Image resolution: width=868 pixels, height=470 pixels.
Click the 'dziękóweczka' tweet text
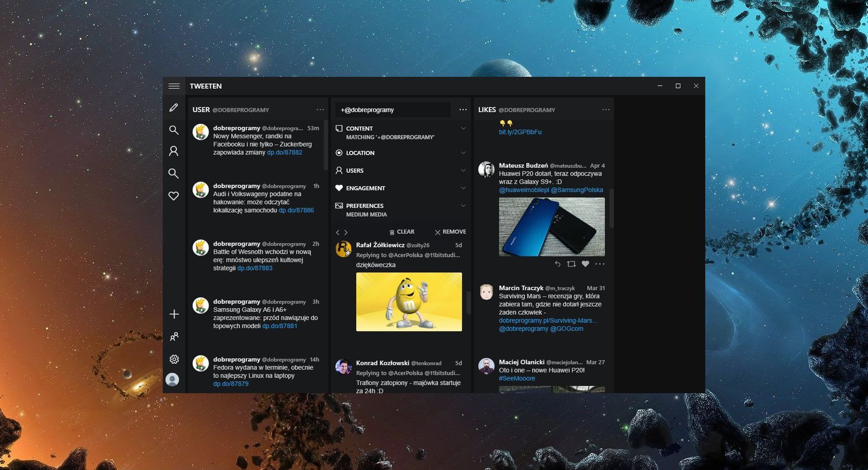coord(376,265)
